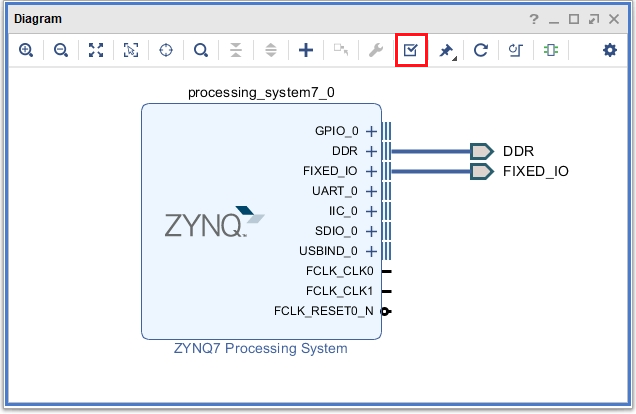Click the auto-fit selection crosshair icon

[166, 50]
